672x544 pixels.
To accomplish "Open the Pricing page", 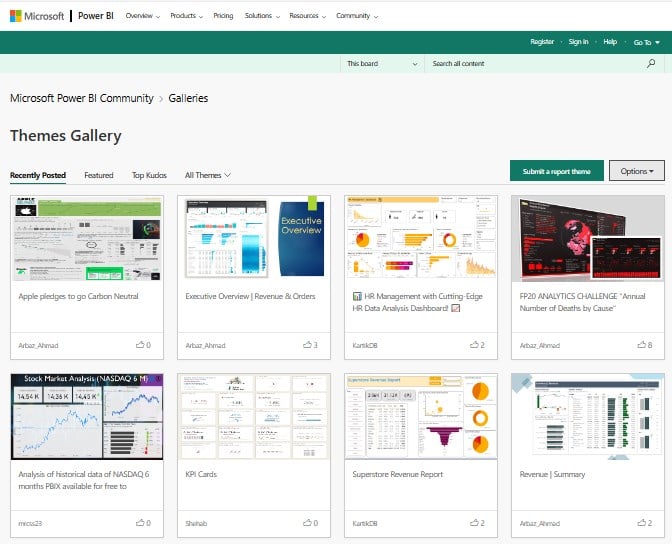I will (223, 16).
